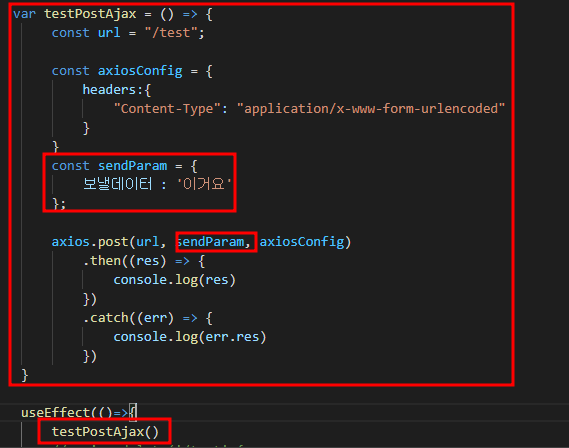The width and height of the screenshot is (569, 448).
Task: Click the useEffect hook call
Action: coord(56,412)
